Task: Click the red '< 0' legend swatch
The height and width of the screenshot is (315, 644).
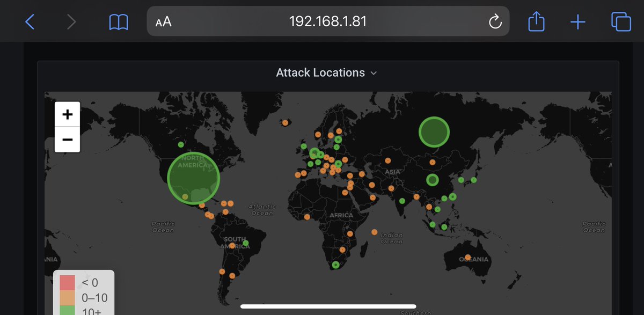Action: [x=67, y=282]
